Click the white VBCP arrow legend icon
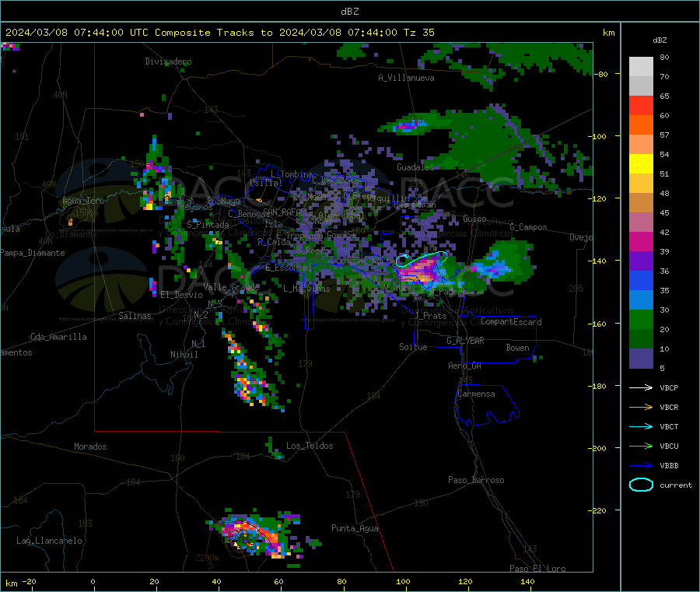This screenshot has height=592, width=700. pyautogui.click(x=641, y=387)
